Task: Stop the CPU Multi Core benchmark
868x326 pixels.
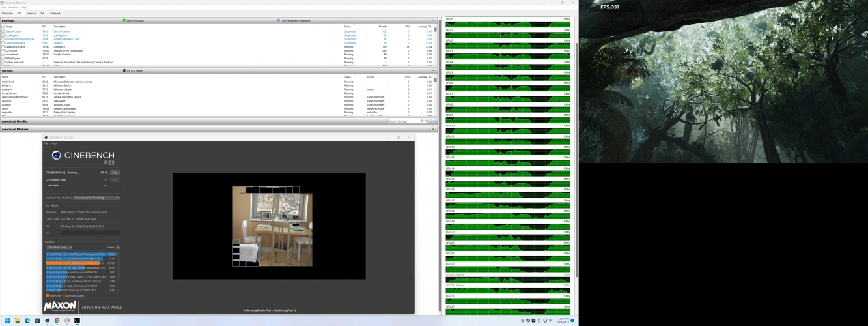Action: click(x=115, y=173)
